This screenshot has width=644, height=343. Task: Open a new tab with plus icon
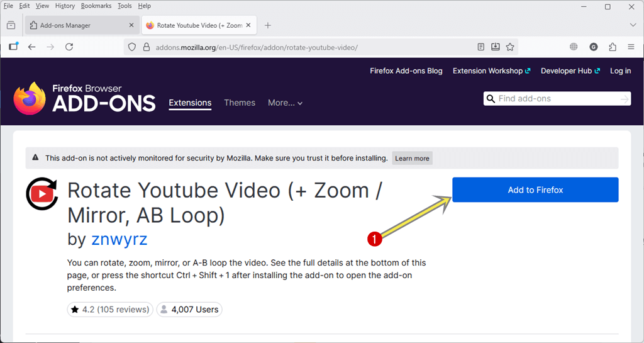268,25
